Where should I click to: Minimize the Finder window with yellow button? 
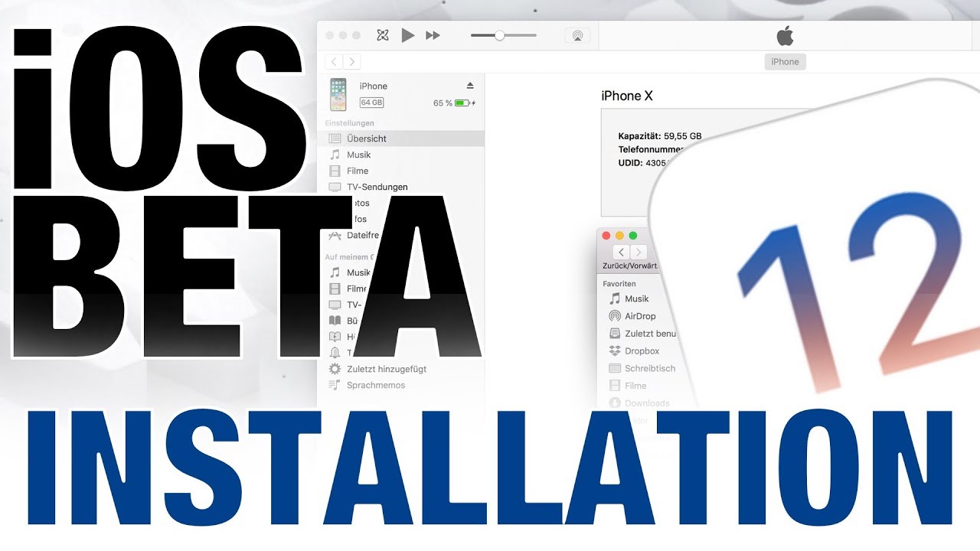point(620,236)
